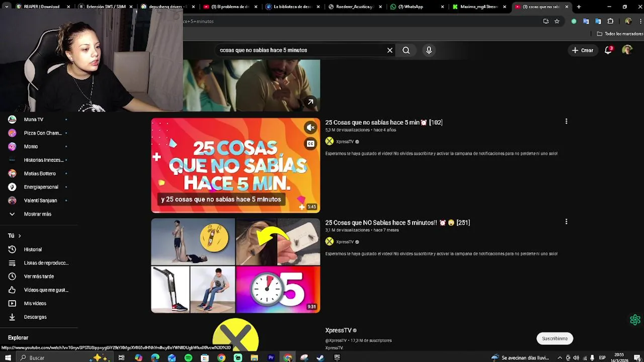Open the Historias Inneces... subscription
This screenshot has height=362, width=644.
click(x=39, y=160)
